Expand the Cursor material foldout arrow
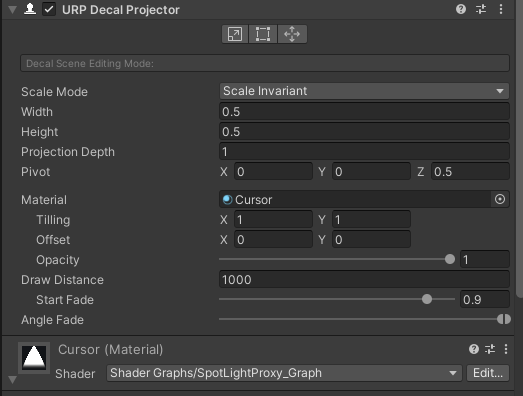The height and width of the screenshot is (396, 523). point(12,380)
